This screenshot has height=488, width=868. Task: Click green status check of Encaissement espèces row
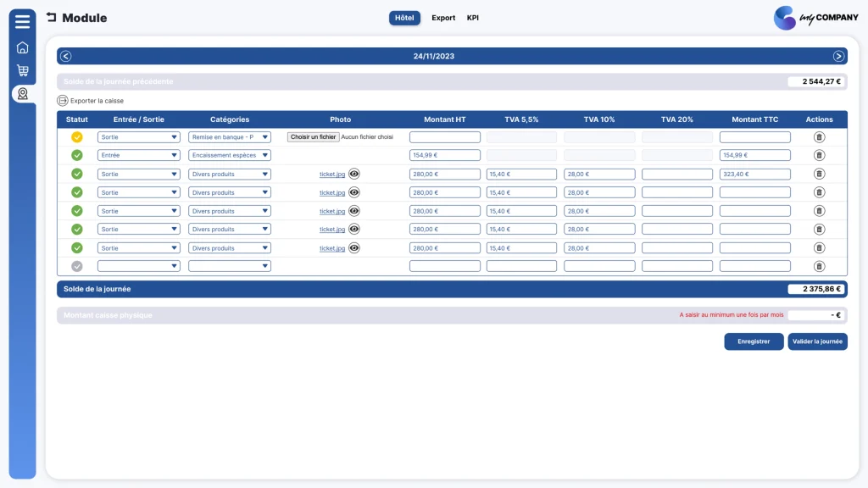(77, 155)
